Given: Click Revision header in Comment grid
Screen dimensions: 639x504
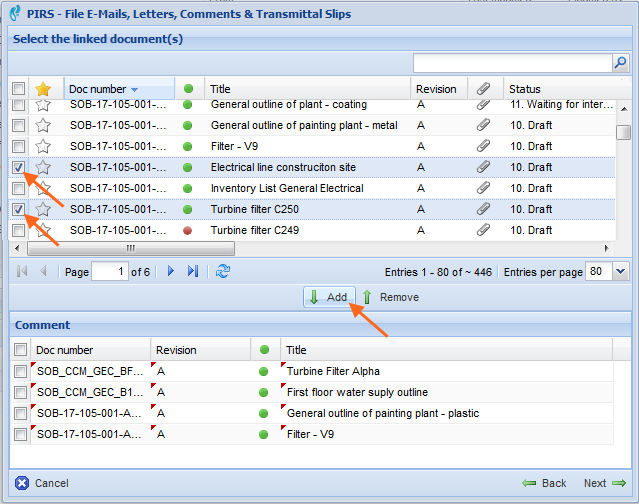Looking at the screenshot, I should click(x=201, y=350).
